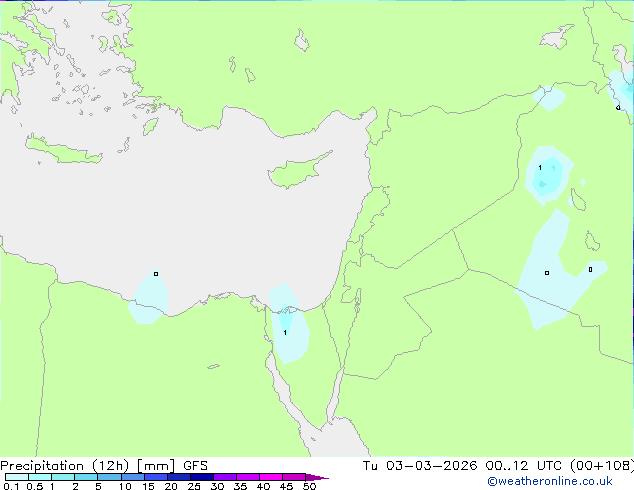Choose the 2–5 mm legend color box
Viewport: 634px width, 490px height.
86,477
